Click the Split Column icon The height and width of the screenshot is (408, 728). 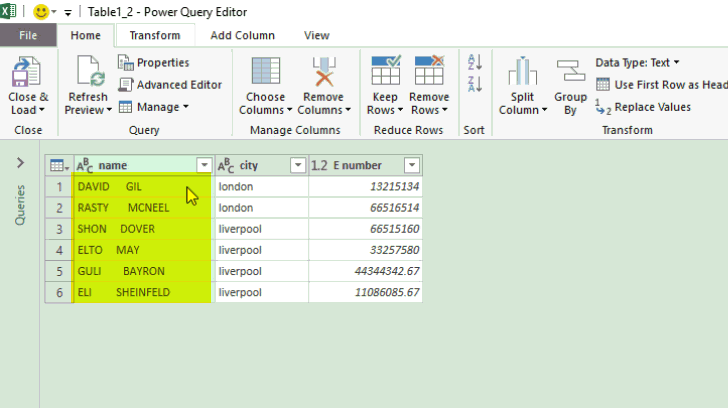coord(522,71)
